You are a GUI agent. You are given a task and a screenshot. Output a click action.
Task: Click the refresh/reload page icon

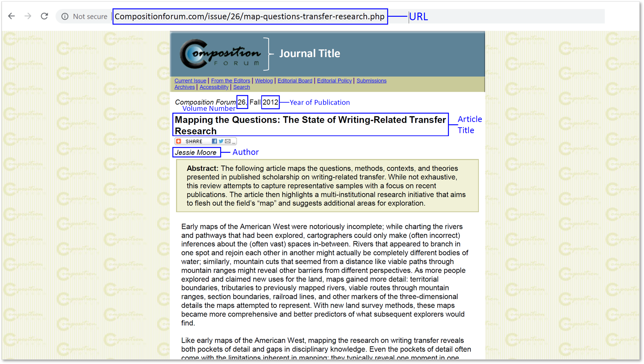[x=44, y=16]
